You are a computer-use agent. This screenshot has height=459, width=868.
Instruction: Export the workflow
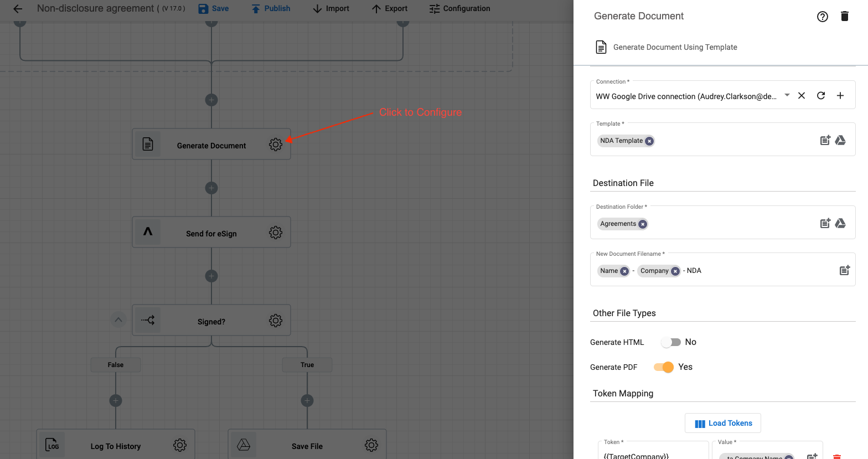point(390,9)
